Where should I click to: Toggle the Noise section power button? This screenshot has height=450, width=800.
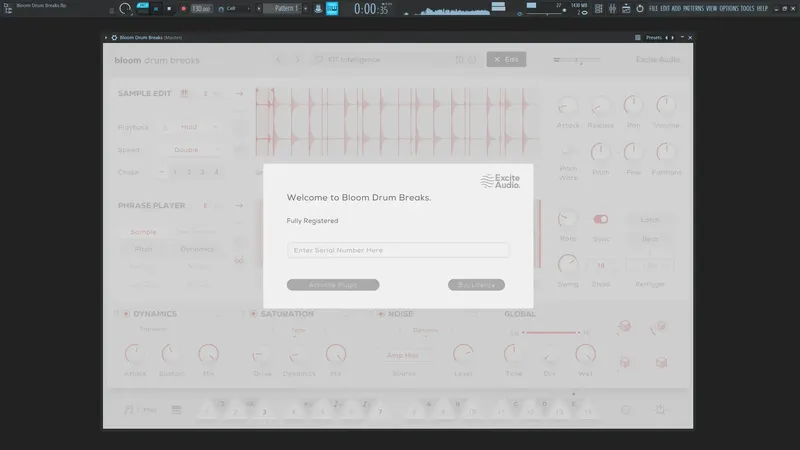(381, 314)
